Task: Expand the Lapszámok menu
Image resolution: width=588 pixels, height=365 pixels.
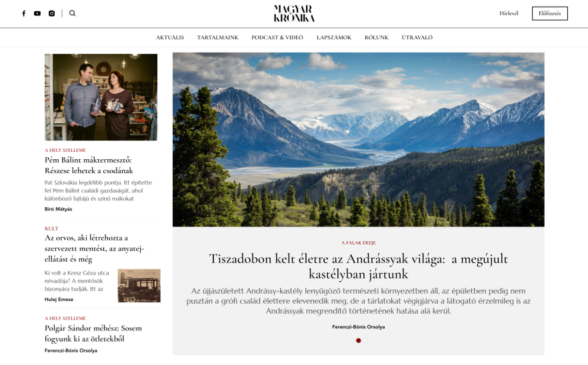Action: (334, 37)
